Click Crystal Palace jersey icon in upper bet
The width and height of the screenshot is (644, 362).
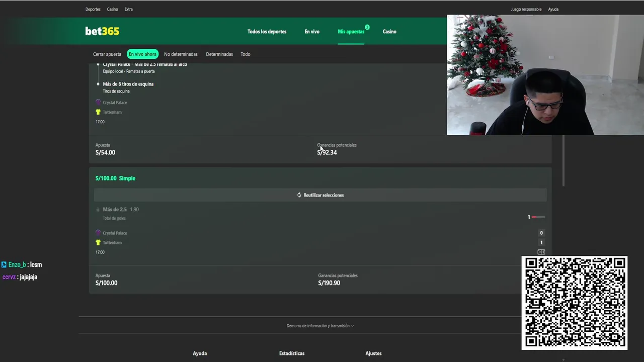98,102
